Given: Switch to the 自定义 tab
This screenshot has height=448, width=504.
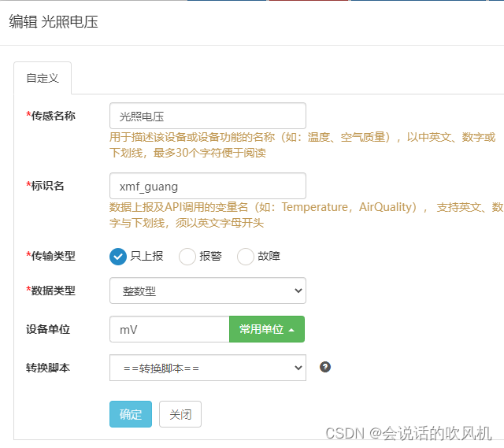Looking at the screenshot, I should 43,78.
